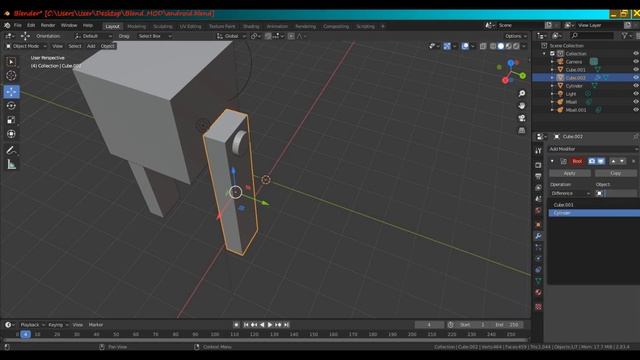
Task: Click the End frame field
Action: pos(507,325)
